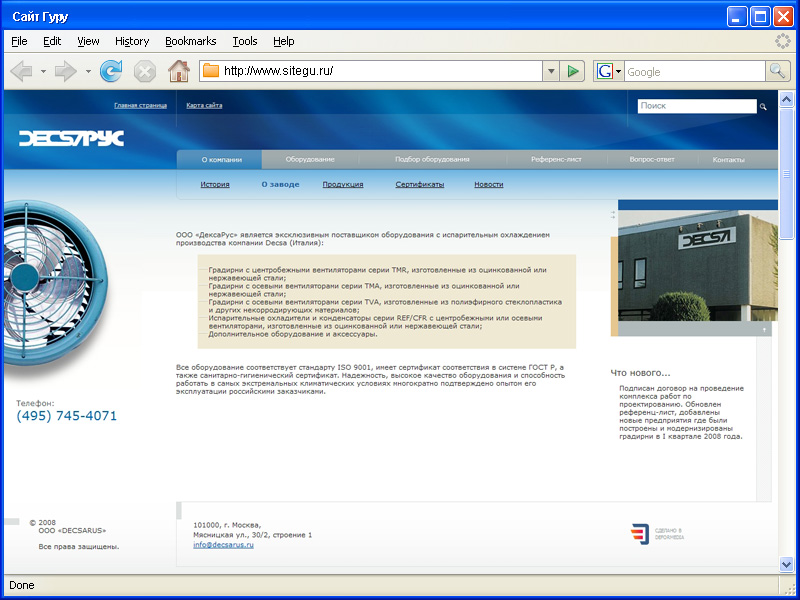This screenshot has height=600, width=800.
Task: Open the Продукция submenu link
Action: pyautogui.click(x=343, y=185)
